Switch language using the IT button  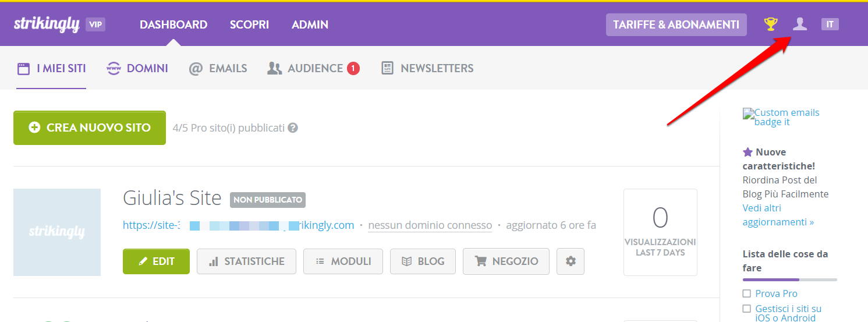pyautogui.click(x=830, y=24)
